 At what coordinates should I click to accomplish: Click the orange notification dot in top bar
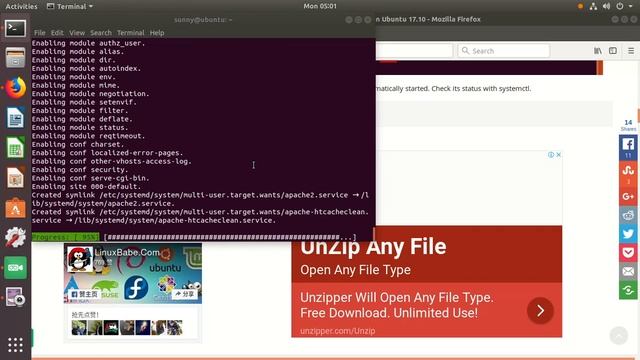click(580, 6)
